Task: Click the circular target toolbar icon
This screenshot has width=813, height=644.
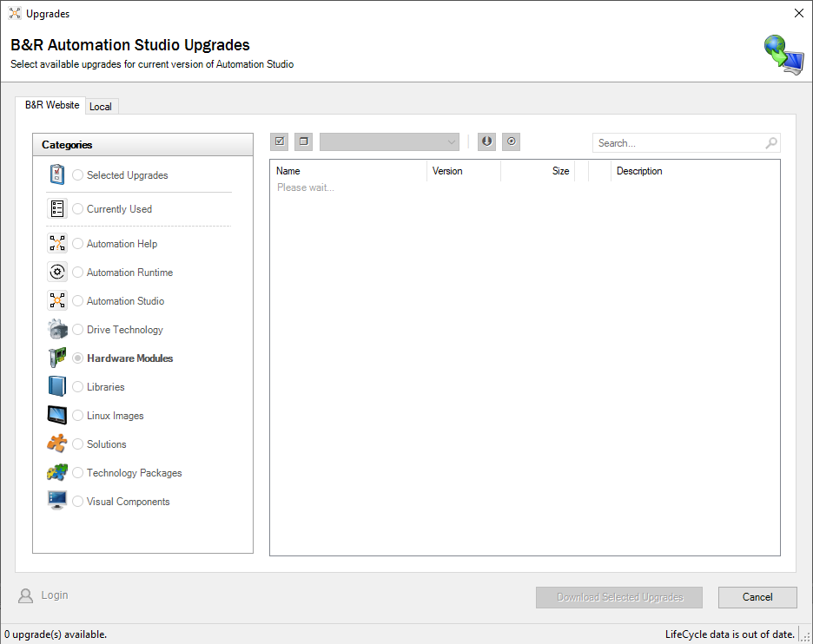Action: coord(512,141)
